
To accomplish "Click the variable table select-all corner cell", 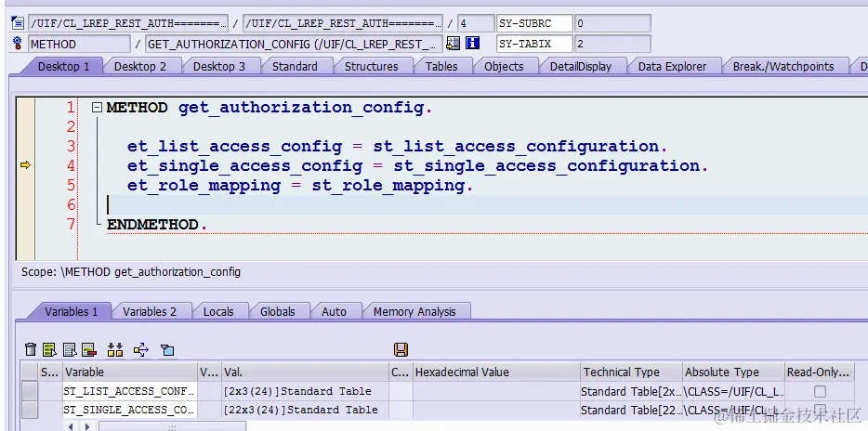I will (30, 372).
